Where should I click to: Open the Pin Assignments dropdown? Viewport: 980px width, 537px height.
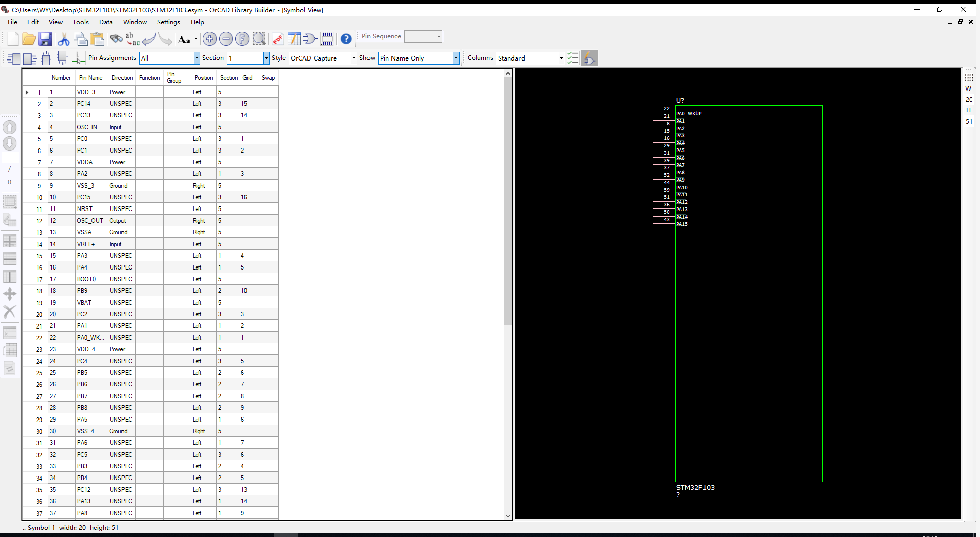coord(197,58)
